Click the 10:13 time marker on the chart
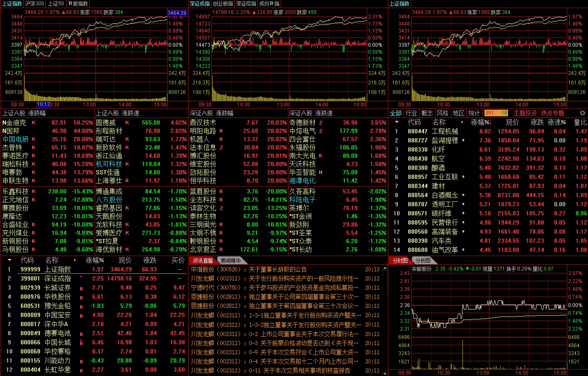This screenshot has height=376, width=588. click(x=43, y=104)
